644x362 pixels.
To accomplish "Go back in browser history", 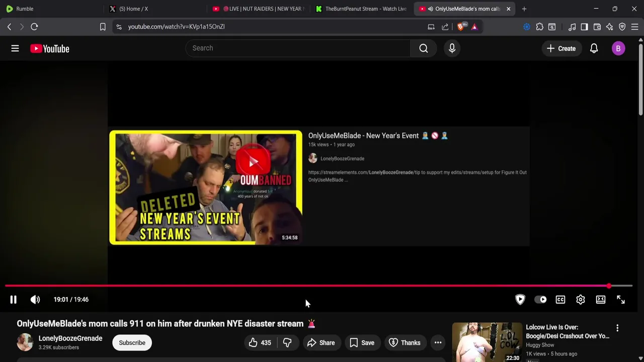I will pyautogui.click(x=9, y=27).
